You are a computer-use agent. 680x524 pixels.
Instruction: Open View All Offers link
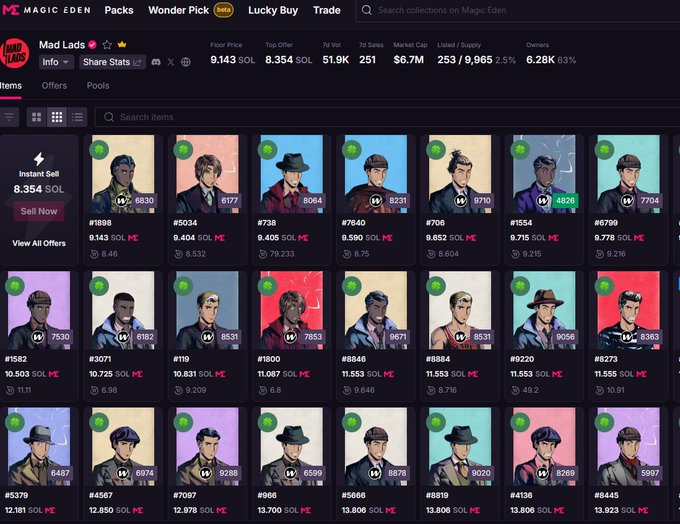point(39,243)
